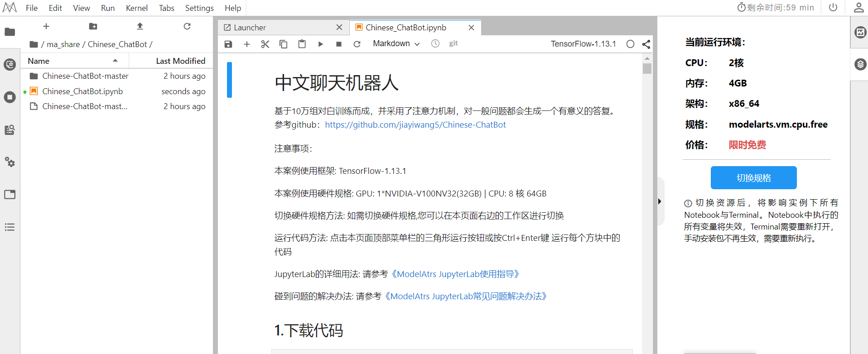This screenshot has width=868, height=354.
Task: Click the blue cell collapser bar
Action: 230,80
